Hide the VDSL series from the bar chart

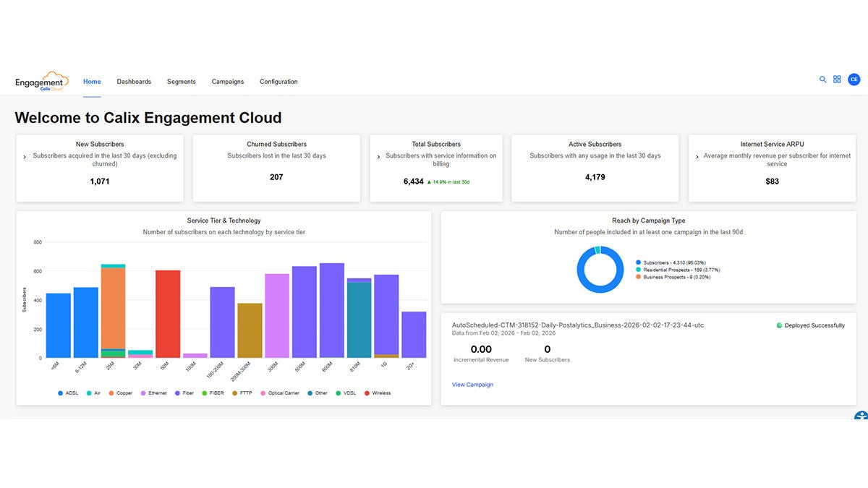[346, 393]
